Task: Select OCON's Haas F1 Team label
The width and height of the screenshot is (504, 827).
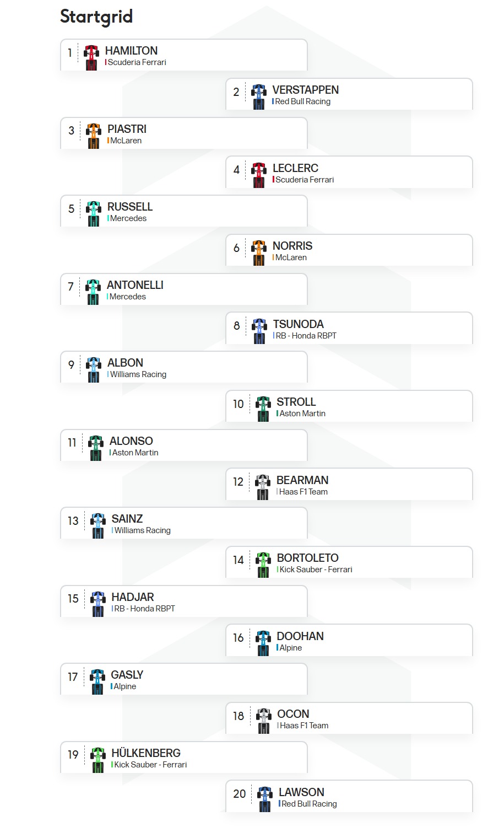Action: click(x=303, y=726)
